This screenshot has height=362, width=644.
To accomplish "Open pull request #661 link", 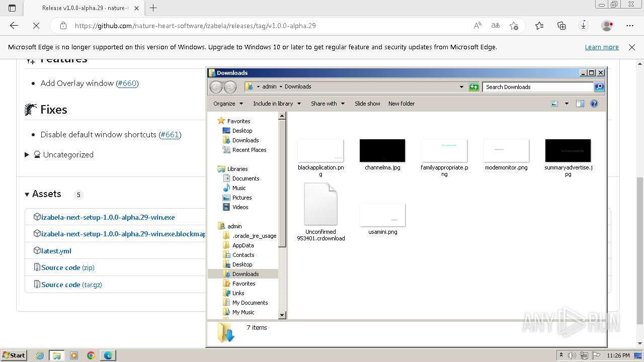I will [170, 135].
